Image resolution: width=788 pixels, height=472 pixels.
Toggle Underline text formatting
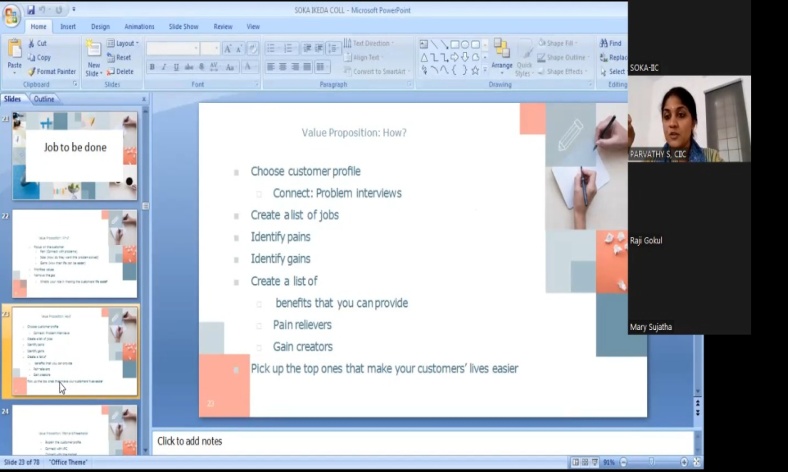[178, 67]
